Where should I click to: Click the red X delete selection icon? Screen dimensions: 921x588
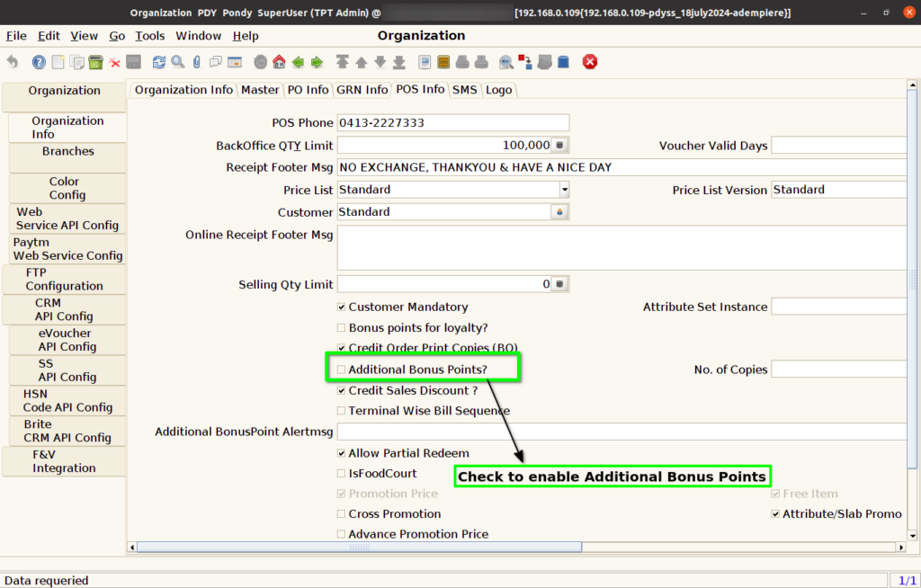(x=114, y=62)
